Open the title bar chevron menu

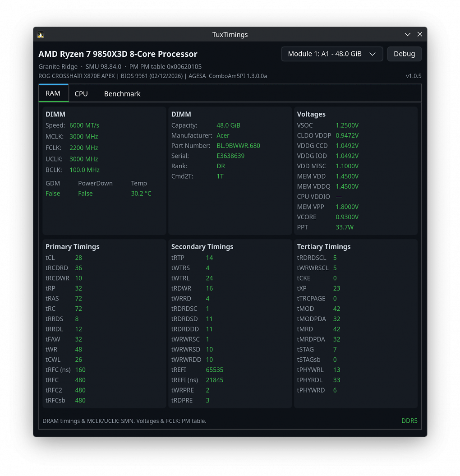408,34
